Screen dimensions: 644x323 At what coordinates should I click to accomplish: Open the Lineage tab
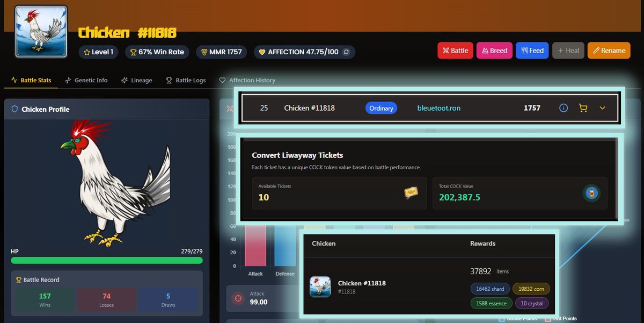click(x=137, y=80)
